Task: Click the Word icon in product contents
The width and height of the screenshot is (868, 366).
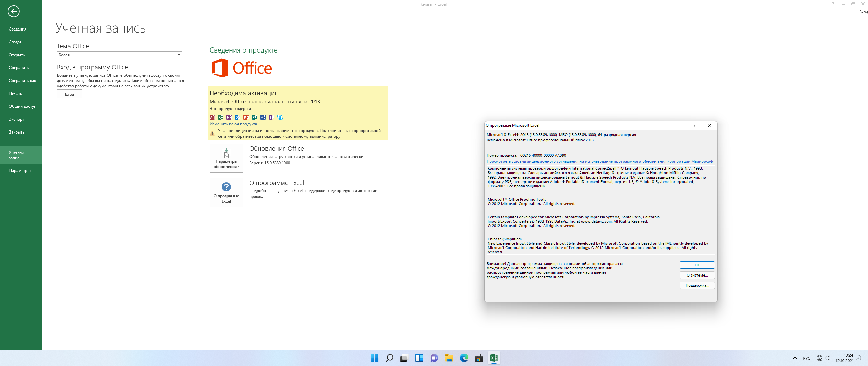Action: coord(263,117)
